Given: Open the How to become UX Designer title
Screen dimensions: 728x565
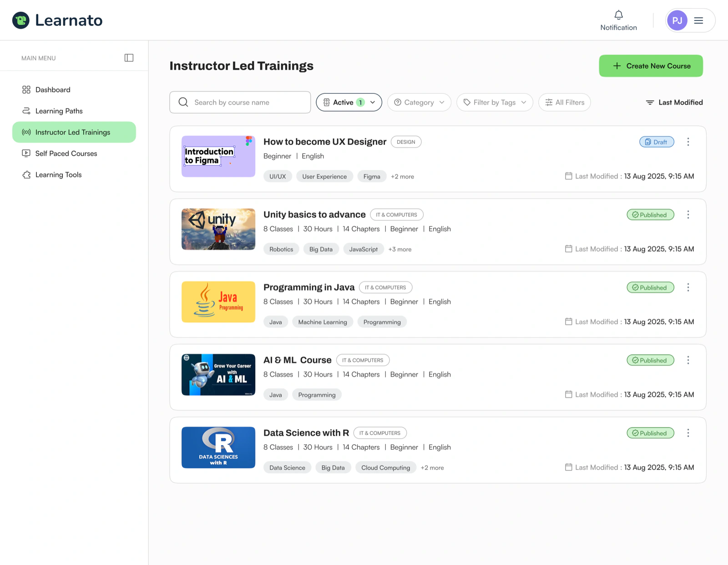Looking at the screenshot, I should [x=325, y=142].
